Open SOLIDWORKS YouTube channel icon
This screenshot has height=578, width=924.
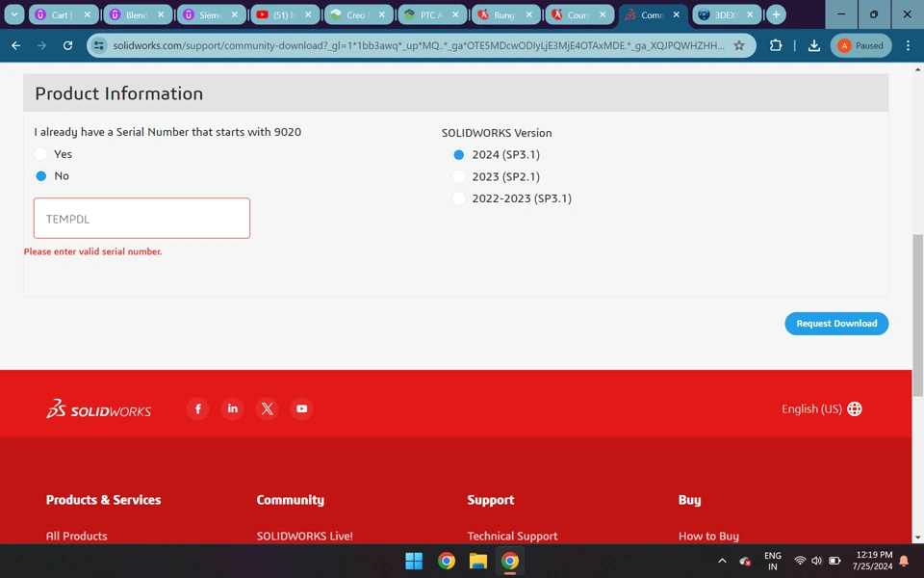(301, 408)
